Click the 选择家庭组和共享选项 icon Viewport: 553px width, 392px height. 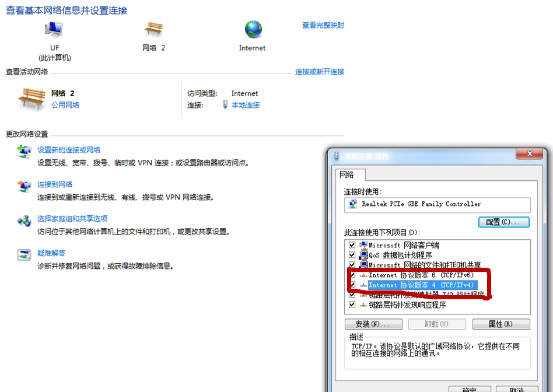click(24, 221)
